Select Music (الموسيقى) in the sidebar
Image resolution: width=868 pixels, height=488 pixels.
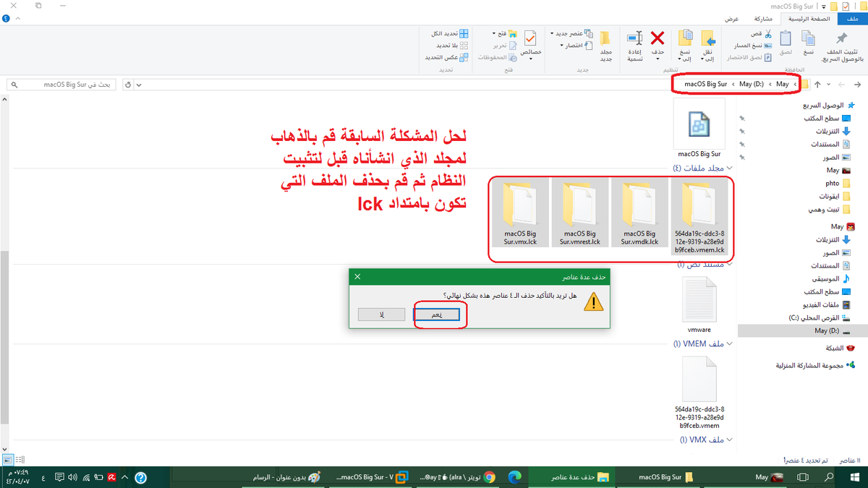tap(830, 278)
